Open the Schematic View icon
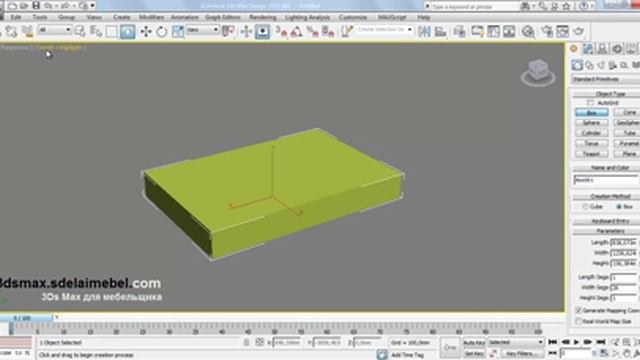Viewport: 640px width, 360px height. 493,31
